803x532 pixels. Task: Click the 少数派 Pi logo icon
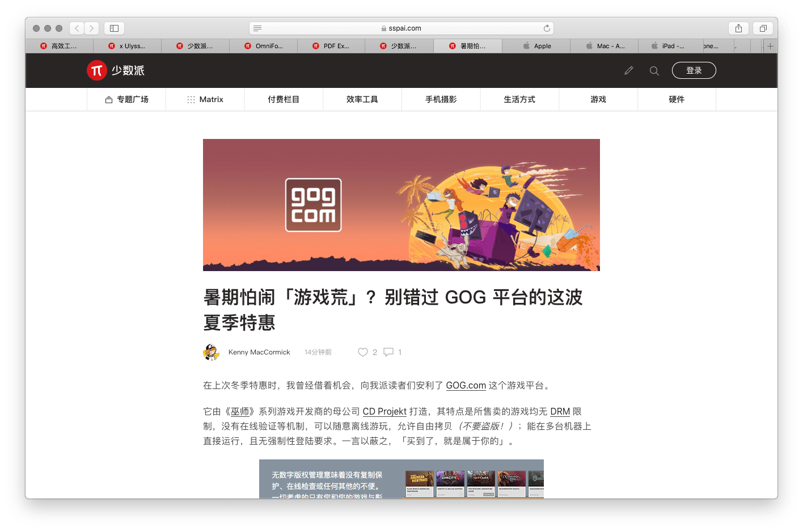coord(97,70)
